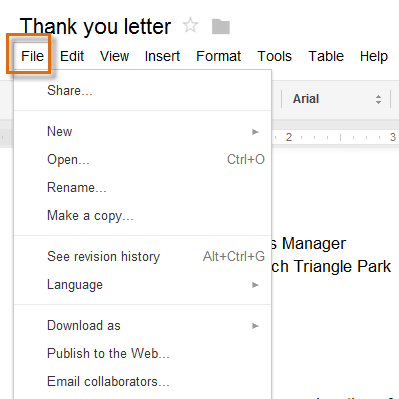This screenshot has height=399, width=399.
Task: Click the document title Thank you letter
Action: tap(95, 26)
